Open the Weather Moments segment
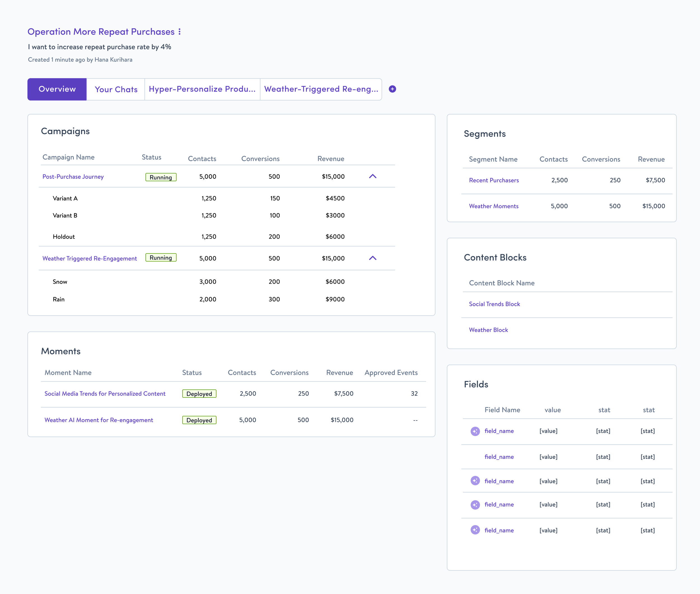 [x=494, y=206]
